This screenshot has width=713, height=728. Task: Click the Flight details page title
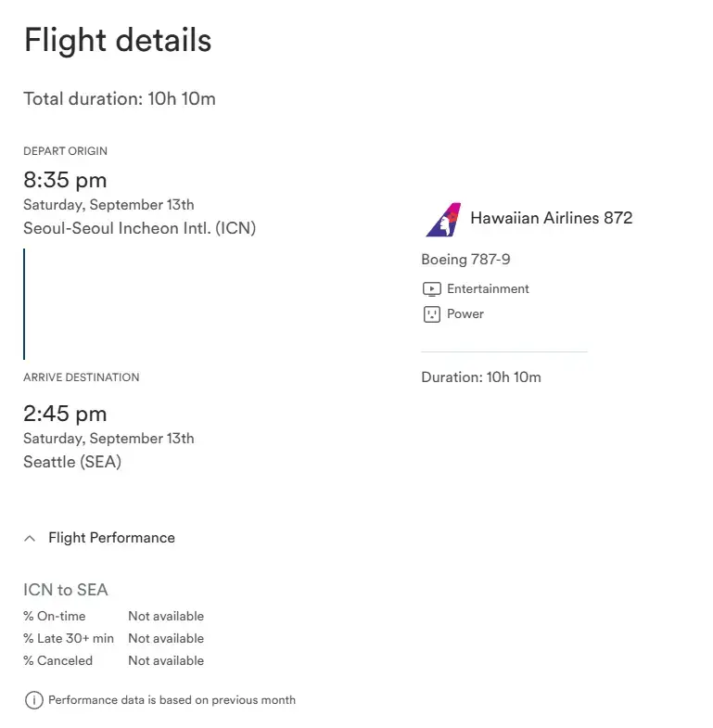coord(118,40)
